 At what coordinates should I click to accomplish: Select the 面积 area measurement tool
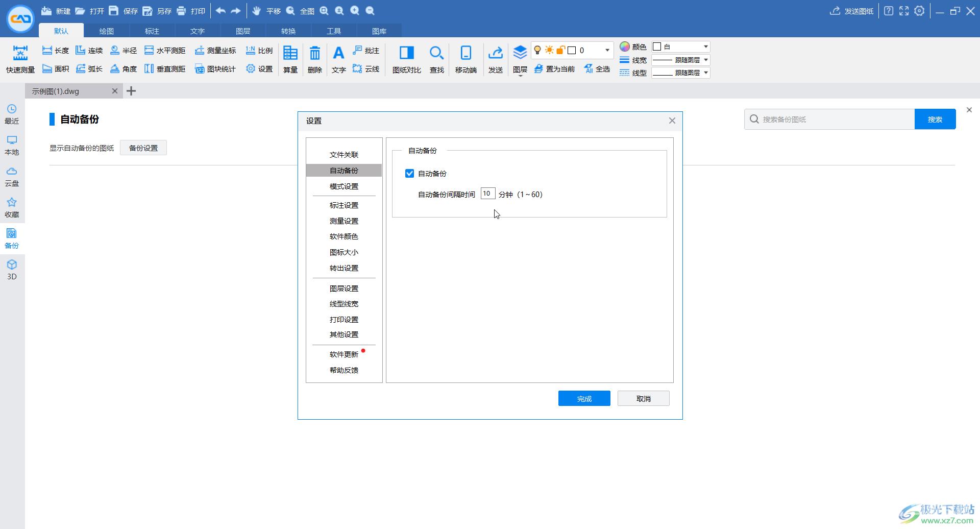(55, 68)
